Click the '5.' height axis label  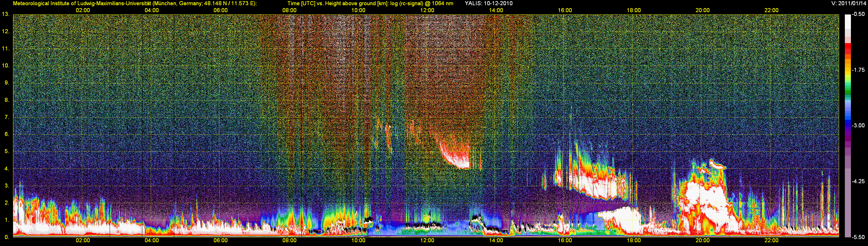(x=7, y=151)
